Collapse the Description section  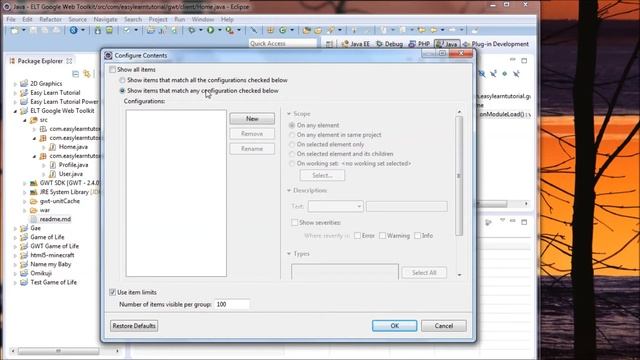(x=289, y=191)
